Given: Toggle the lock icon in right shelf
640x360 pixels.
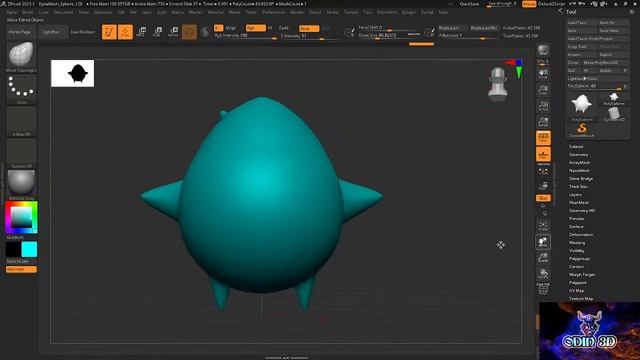Looking at the screenshot, I should (543, 186).
